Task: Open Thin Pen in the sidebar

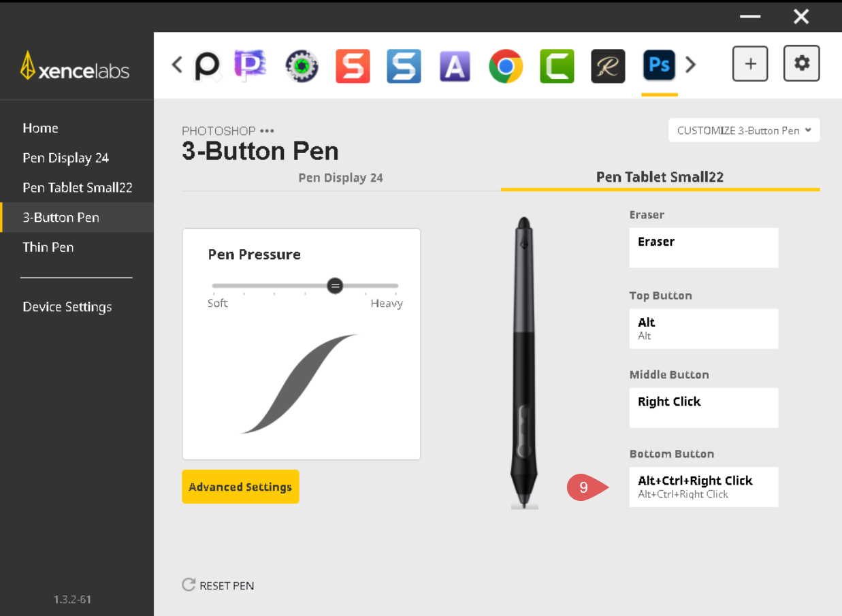Action: pyautogui.click(x=48, y=247)
